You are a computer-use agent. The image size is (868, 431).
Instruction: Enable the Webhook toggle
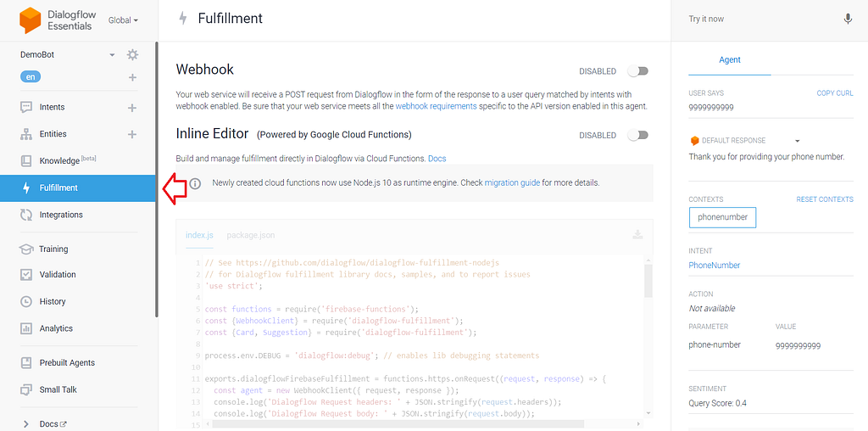coord(637,71)
